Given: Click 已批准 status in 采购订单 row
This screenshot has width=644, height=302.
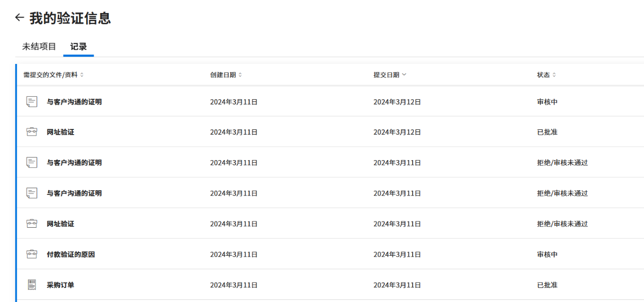Looking at the screenshot, I should tap(547, 285).
